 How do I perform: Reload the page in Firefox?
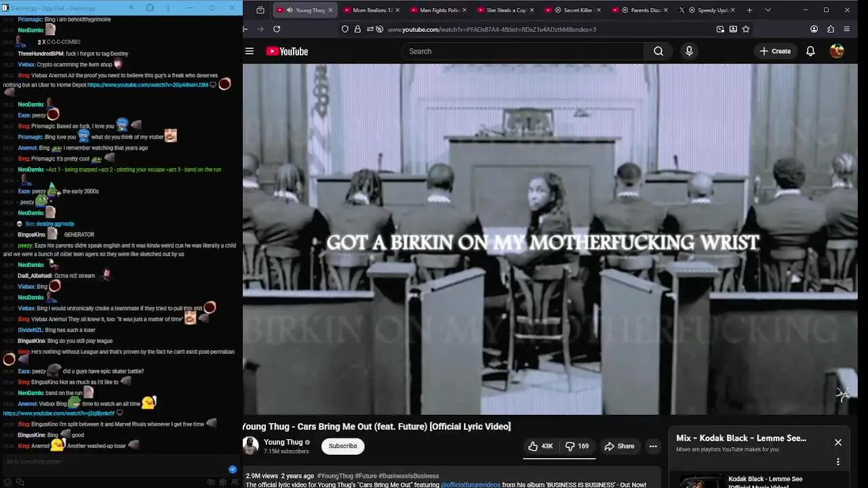[x=277, y=29]
